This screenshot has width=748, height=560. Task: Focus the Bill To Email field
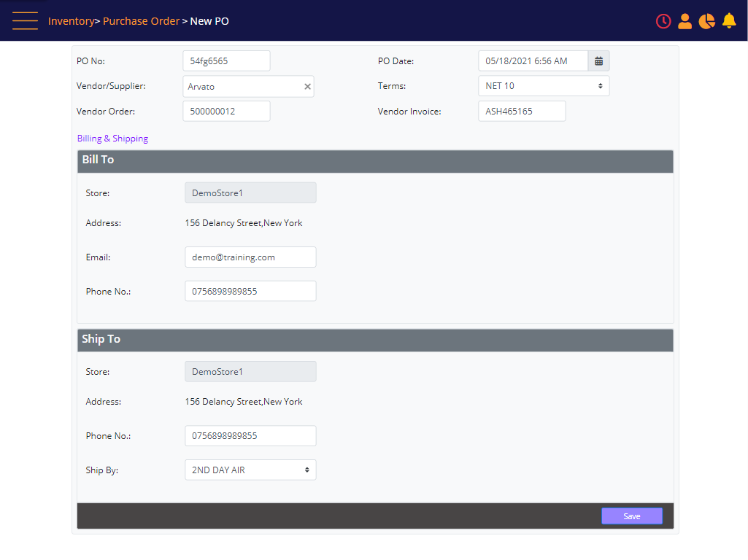click(x=250, y=257)
